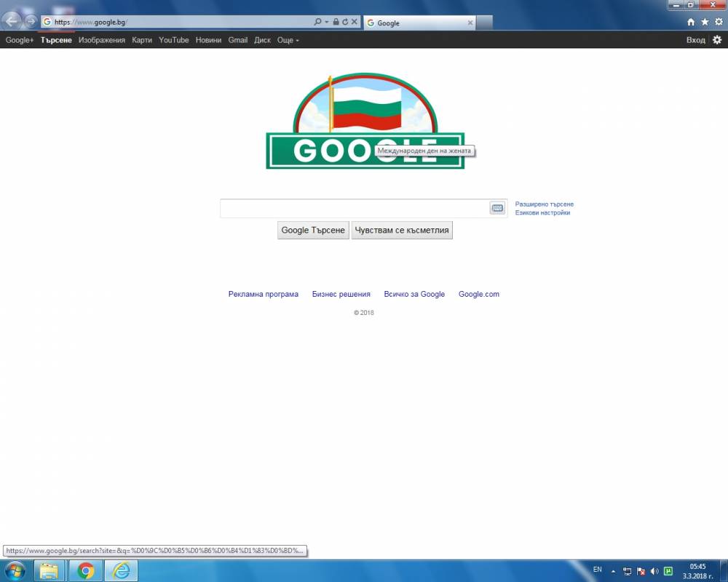Viewport: 728px width, 582px height.
Task: Select the Google browser tab
Action: [420, 23]
